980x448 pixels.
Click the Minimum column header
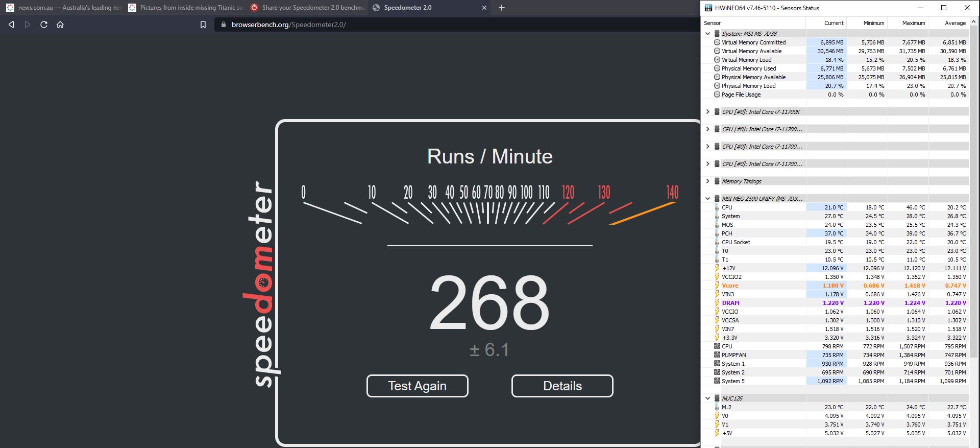[x=867, y=23]
